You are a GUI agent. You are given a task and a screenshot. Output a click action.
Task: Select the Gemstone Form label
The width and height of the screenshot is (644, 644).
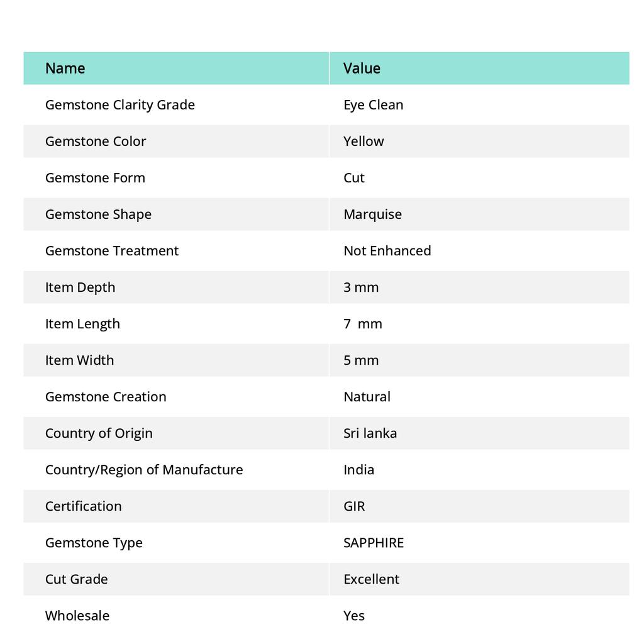click(x=96, y=178)
